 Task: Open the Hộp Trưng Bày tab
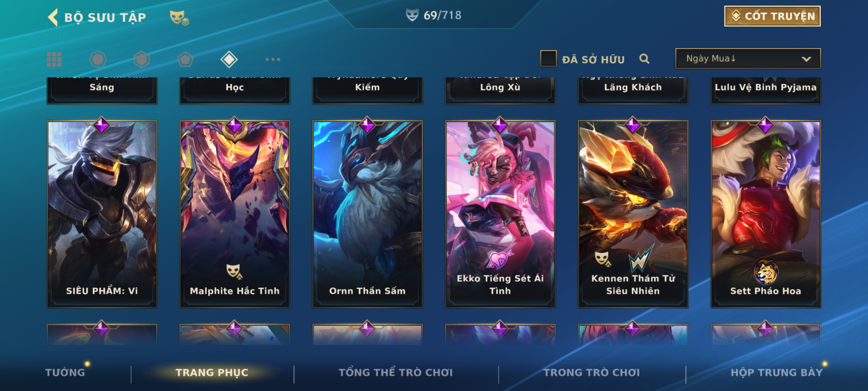click(x=776, y=373)
